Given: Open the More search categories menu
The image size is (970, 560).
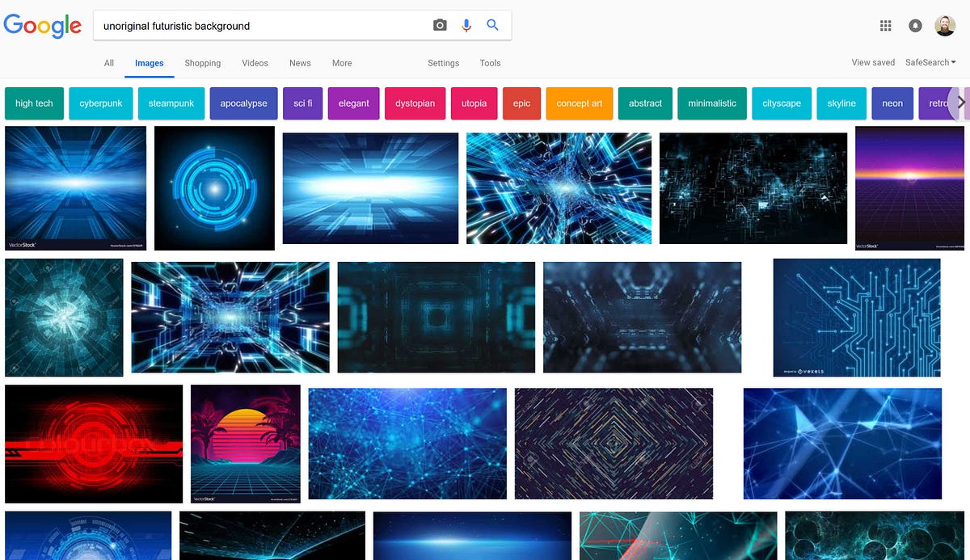Looking at the screenshot, I should click(342, 63).
